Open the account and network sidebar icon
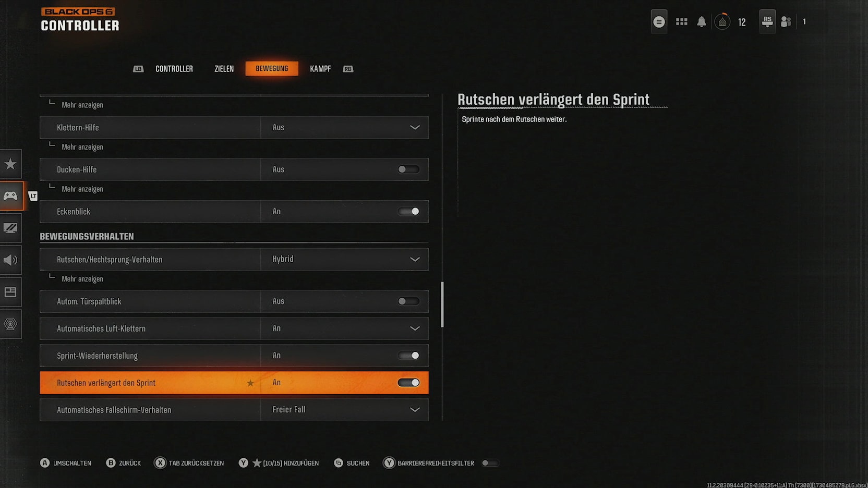 click(10, 324)
